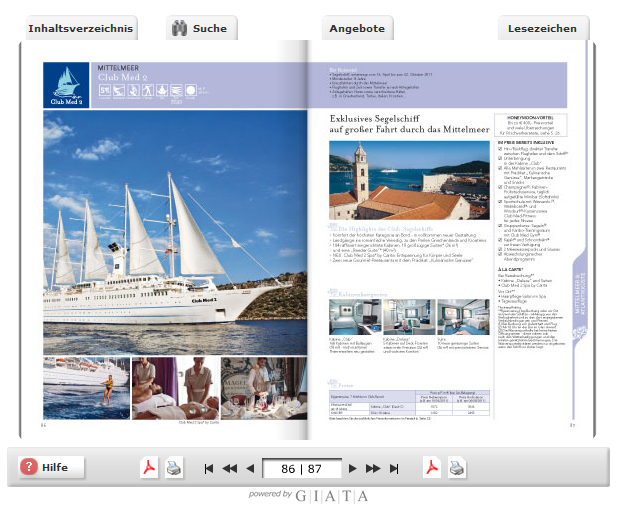Jump to the first page
Screen dimensions: 617x511
pyautogui.click(x=208, y=468)
